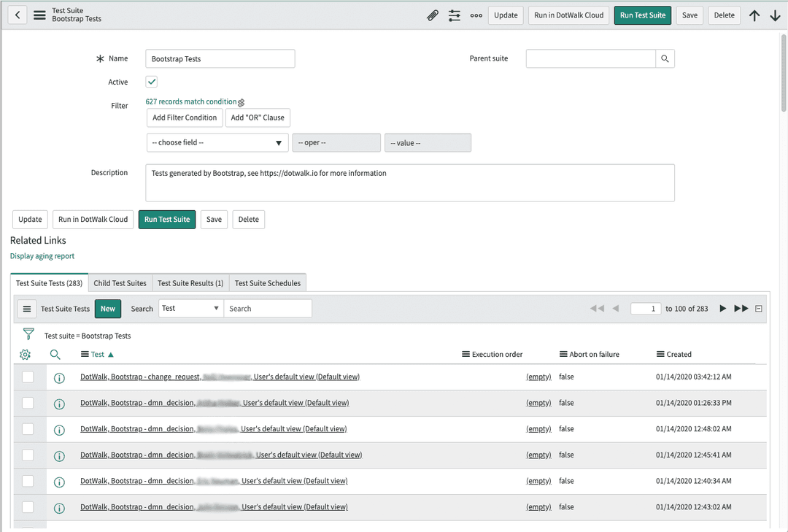
Task: Click Add Filter Condition button
Action: (x=185, y=117)
